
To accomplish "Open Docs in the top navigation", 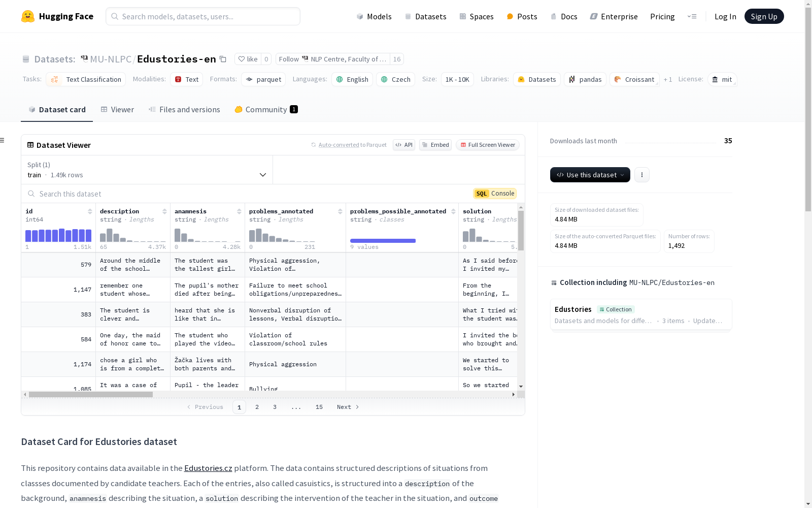I will [564, 16].
